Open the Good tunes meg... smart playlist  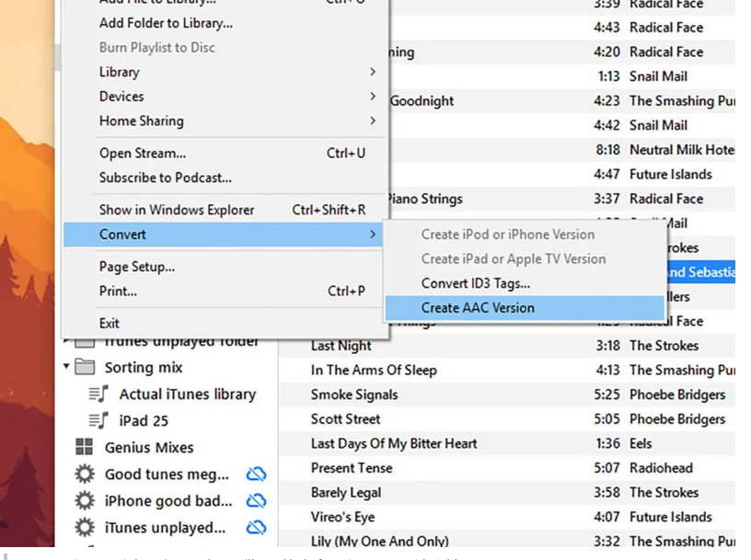coord(167,474)
